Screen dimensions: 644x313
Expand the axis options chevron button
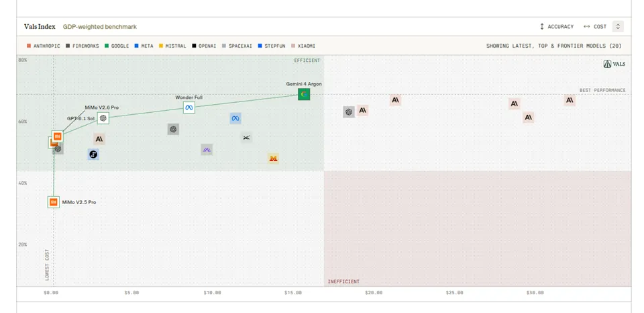[x=618, y=27]
